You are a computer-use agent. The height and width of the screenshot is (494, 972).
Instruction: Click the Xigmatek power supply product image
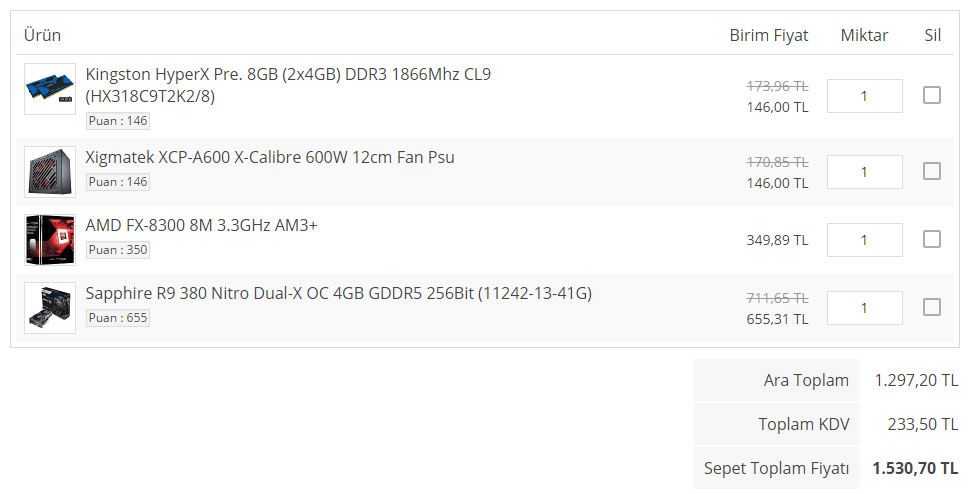pyautogui.click(x=50, y=172)
